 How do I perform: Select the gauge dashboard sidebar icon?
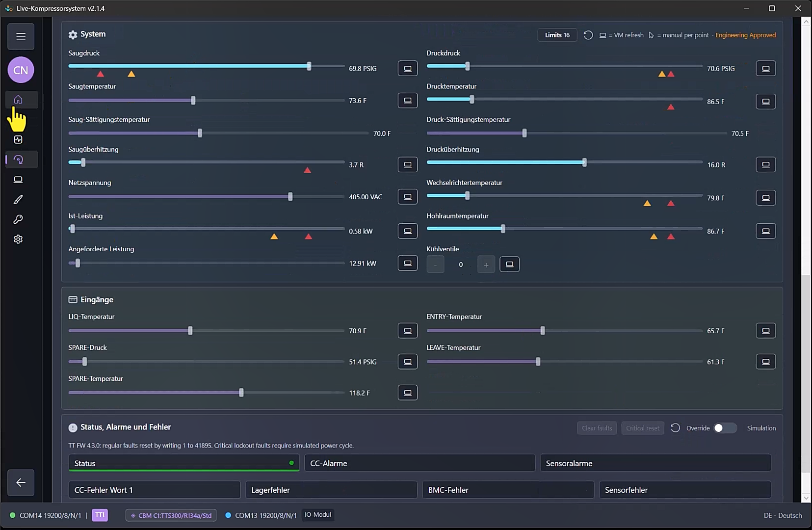pyautogui.click(x=18, y=159)
